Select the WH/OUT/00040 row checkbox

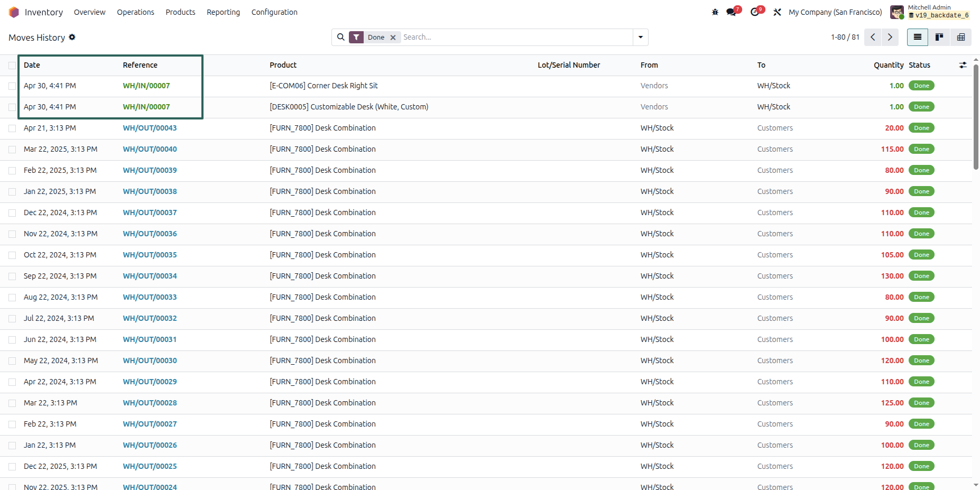[12, 150]
